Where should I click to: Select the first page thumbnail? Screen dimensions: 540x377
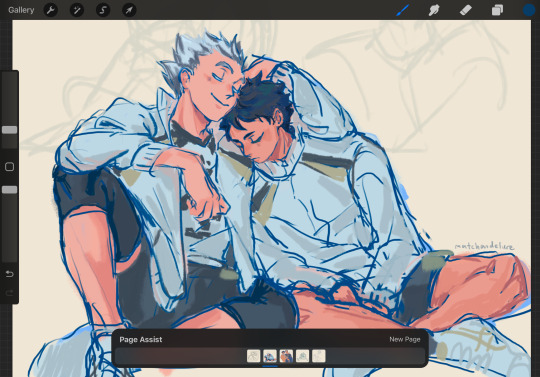pyautogui.click(x=253, y=356)
